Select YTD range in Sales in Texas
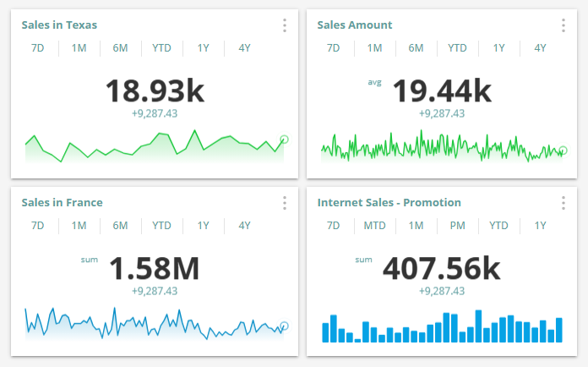 click(161, 48)
